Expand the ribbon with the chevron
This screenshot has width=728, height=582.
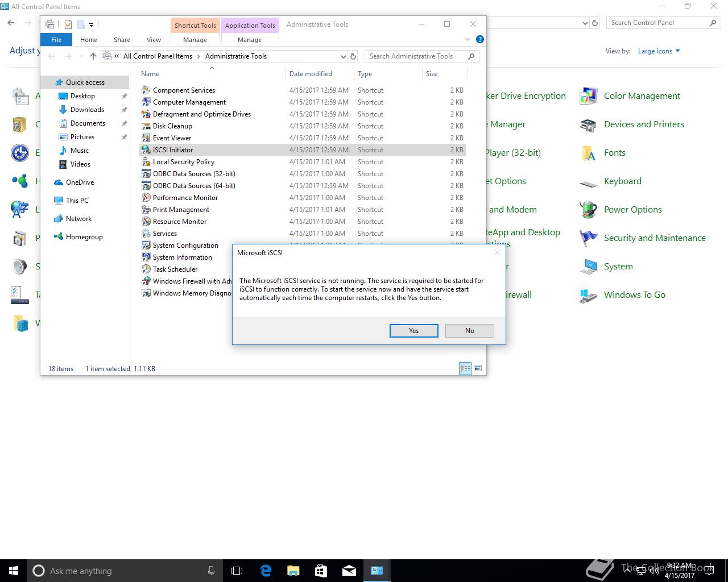click(x=468, y=39)
